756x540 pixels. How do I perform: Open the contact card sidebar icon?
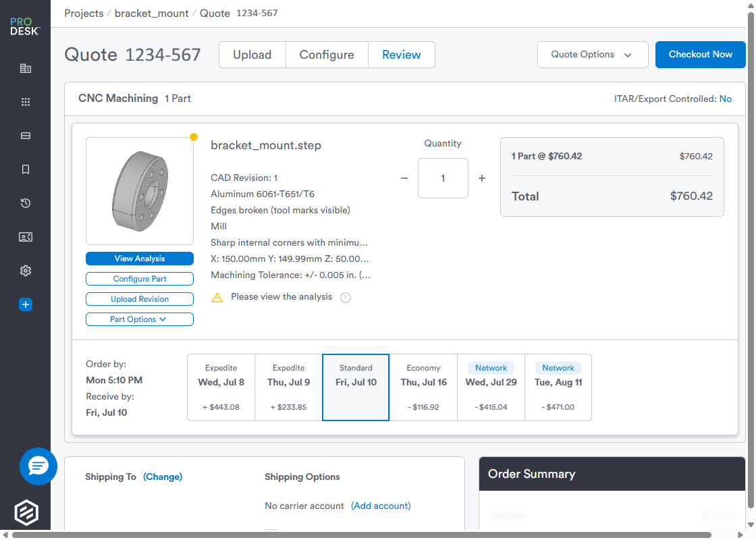tap(26, 237)
